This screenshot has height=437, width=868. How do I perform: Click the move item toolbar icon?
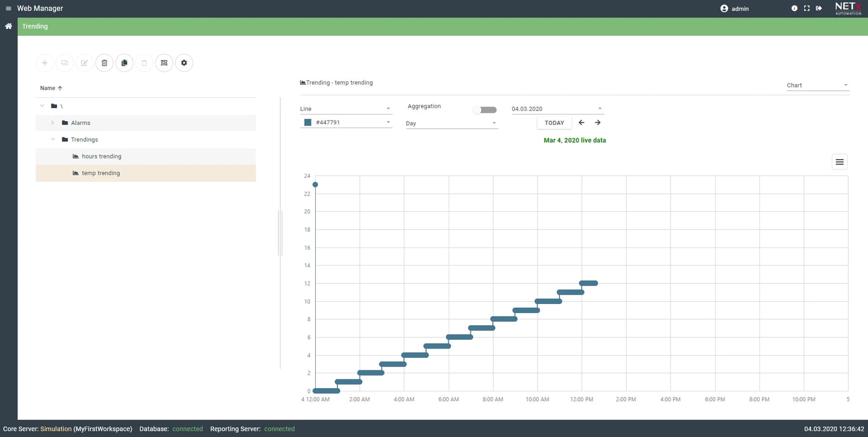pos(65,63)
